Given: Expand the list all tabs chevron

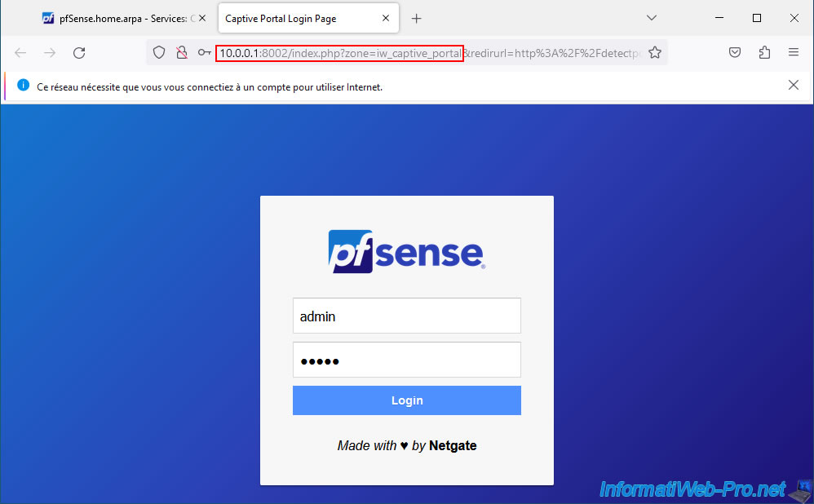Looking at the screenshot, I should click(652, 18).
